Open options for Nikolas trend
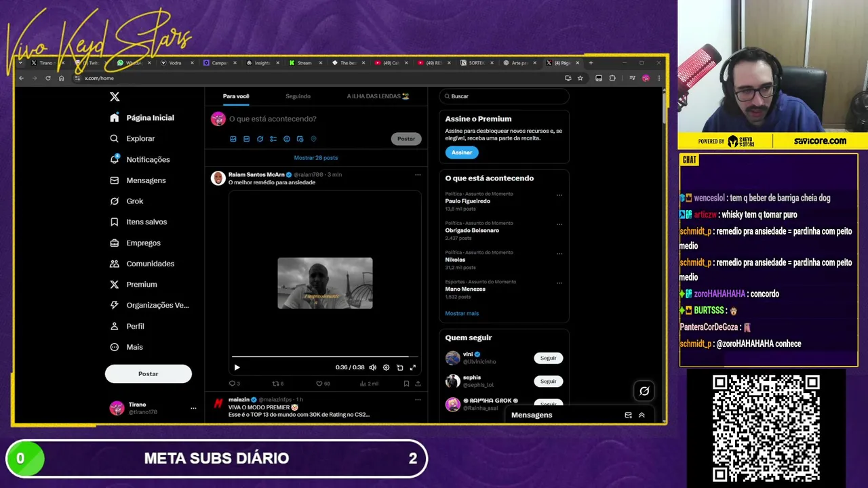The height and width of the screenshot is (488, 868). (559, 253)
